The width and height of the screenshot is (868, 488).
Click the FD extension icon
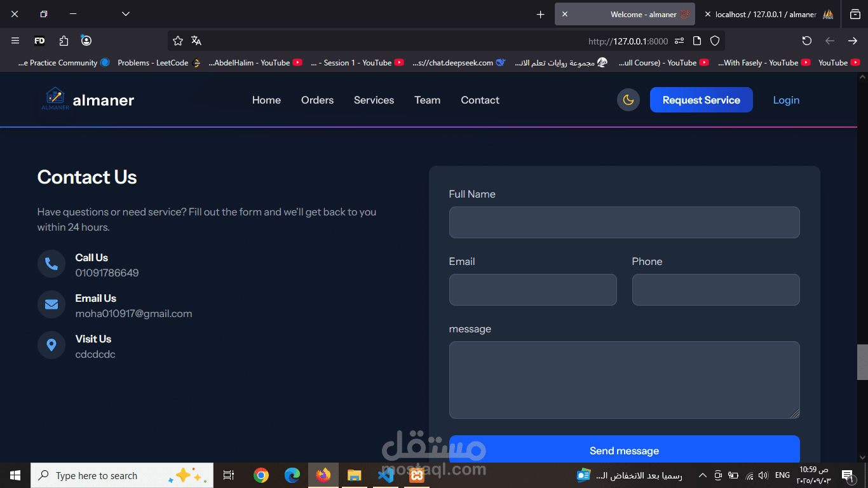(39, 41)
